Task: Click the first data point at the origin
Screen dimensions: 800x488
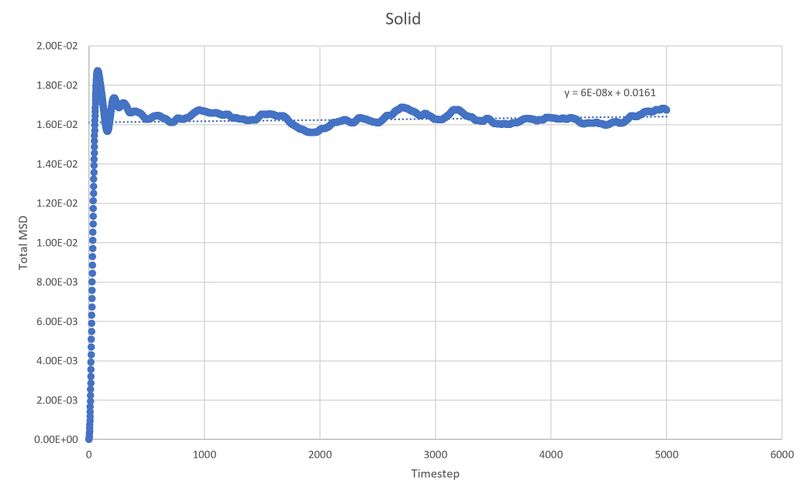Action: (x=89, y=438)
